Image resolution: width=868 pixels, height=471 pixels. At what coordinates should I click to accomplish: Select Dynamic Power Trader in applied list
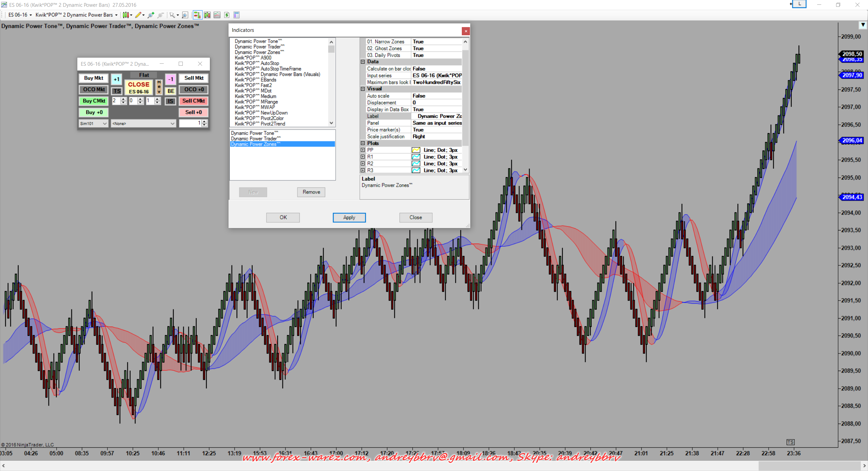(256, 139)
